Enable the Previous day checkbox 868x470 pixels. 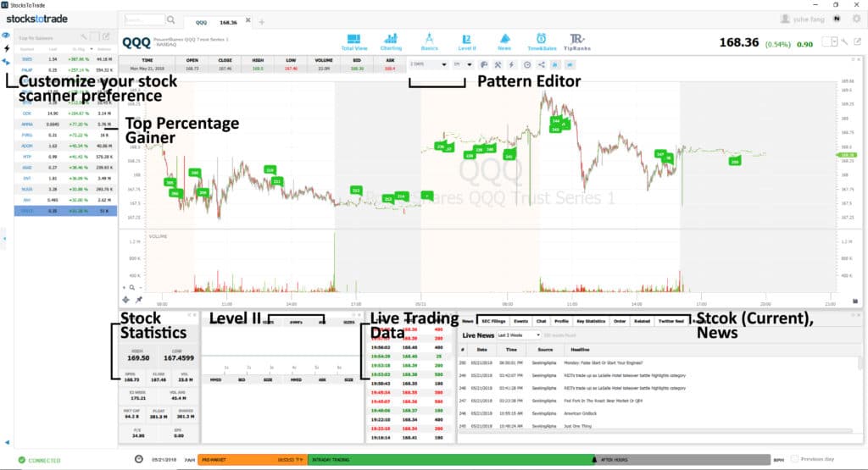click(794, 459)
